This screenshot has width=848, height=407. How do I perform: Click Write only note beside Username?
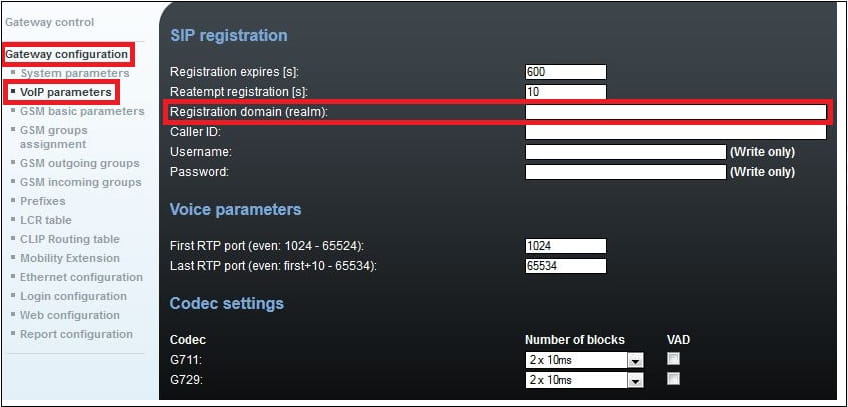[763, 152]
